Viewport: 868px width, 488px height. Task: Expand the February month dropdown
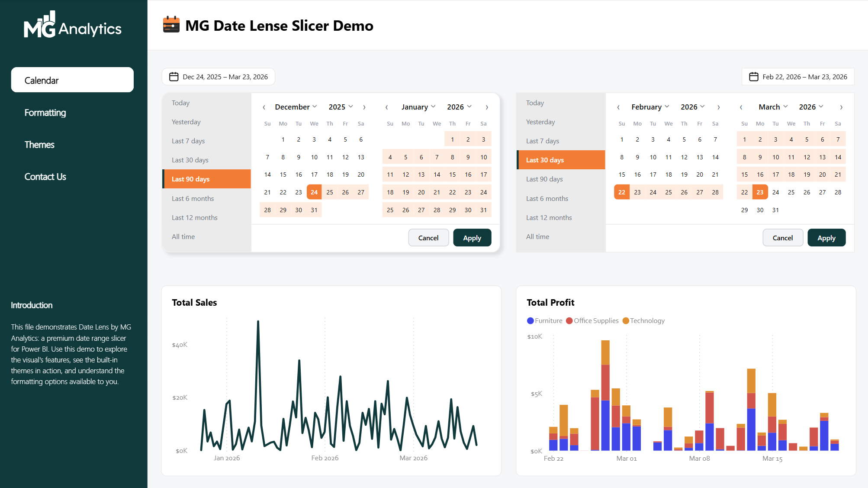(x=650, y=107)
